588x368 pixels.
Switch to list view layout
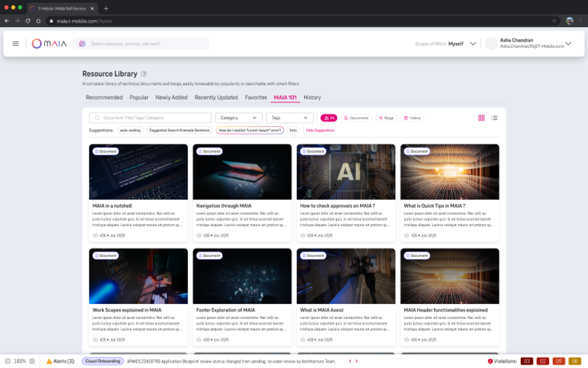[494, 118]
